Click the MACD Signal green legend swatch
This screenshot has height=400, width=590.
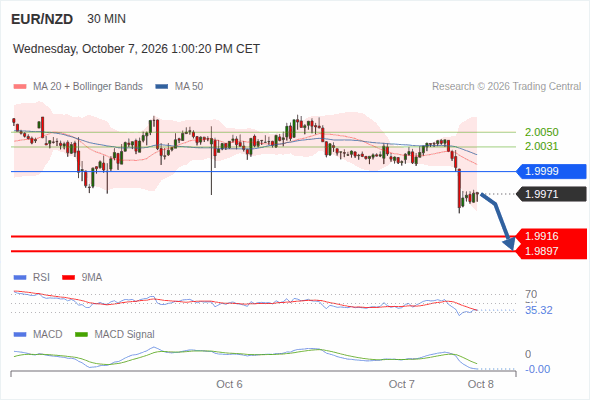[81, 335]
